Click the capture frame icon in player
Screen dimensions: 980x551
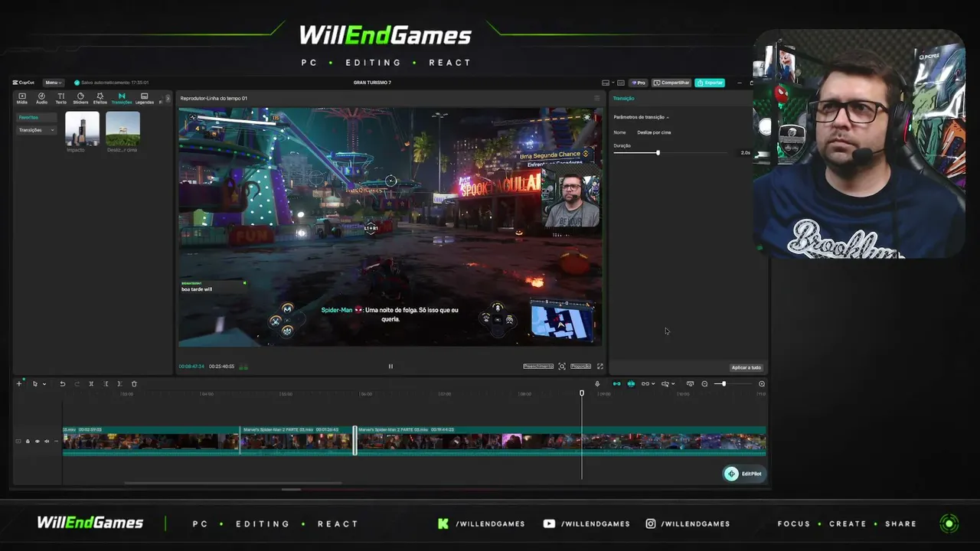(x=562, y=367)
